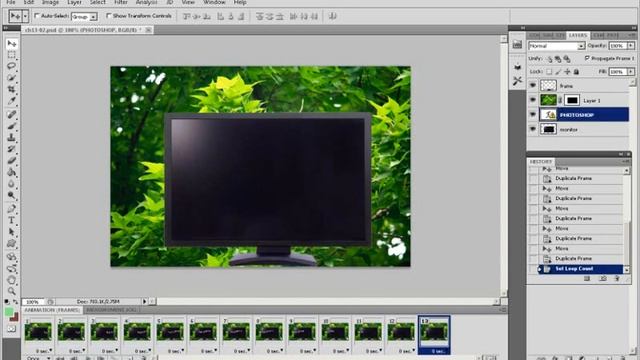Open the Move tool preset picker arrow
640x360 pixels.
(25, 16)
